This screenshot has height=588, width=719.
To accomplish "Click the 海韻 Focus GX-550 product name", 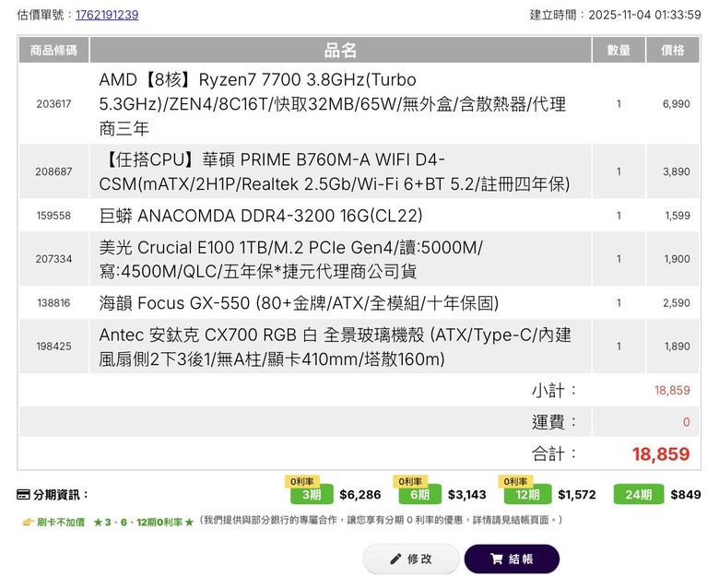I will [299, 303].
